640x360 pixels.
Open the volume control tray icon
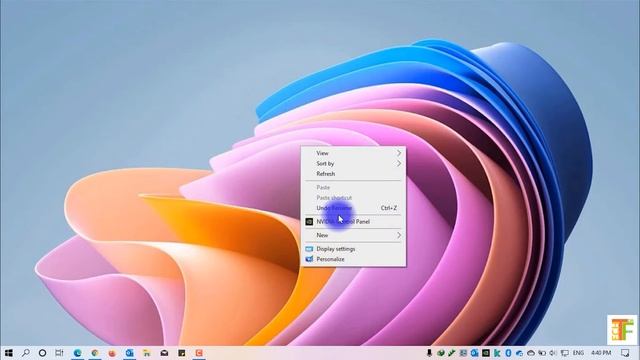(x=553, y=353)
